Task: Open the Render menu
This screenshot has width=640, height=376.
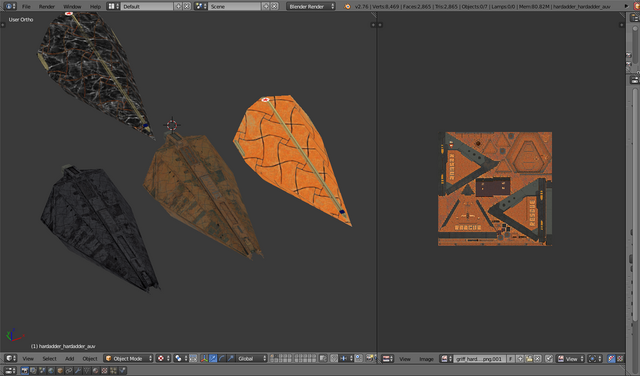Action: pyautogui.click(x=47, y=7)
